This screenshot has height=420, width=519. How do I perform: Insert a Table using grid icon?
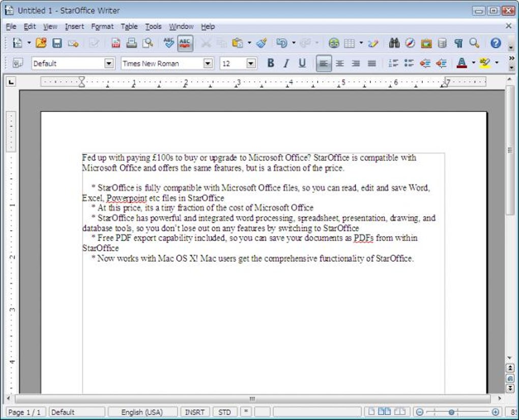(x=350, y=43)
